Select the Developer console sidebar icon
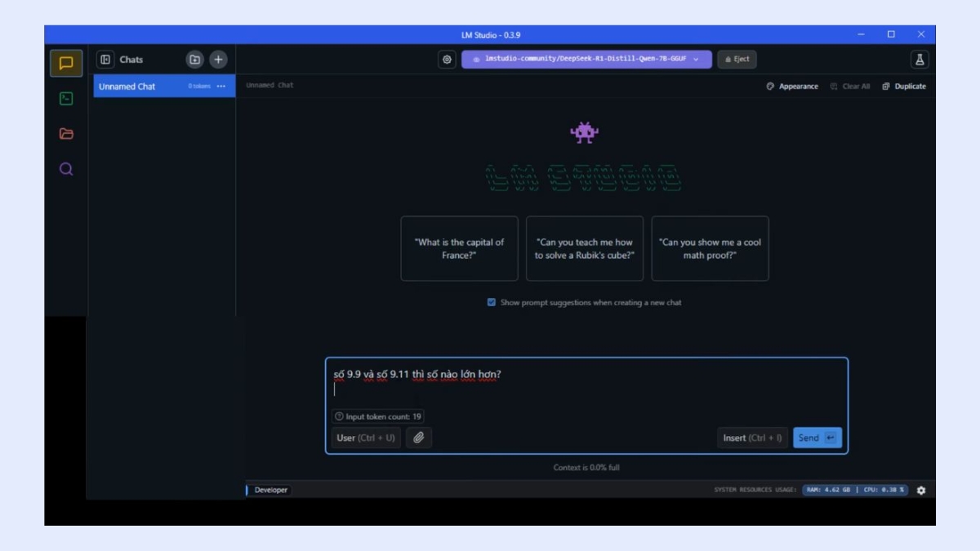 (66, 98)
